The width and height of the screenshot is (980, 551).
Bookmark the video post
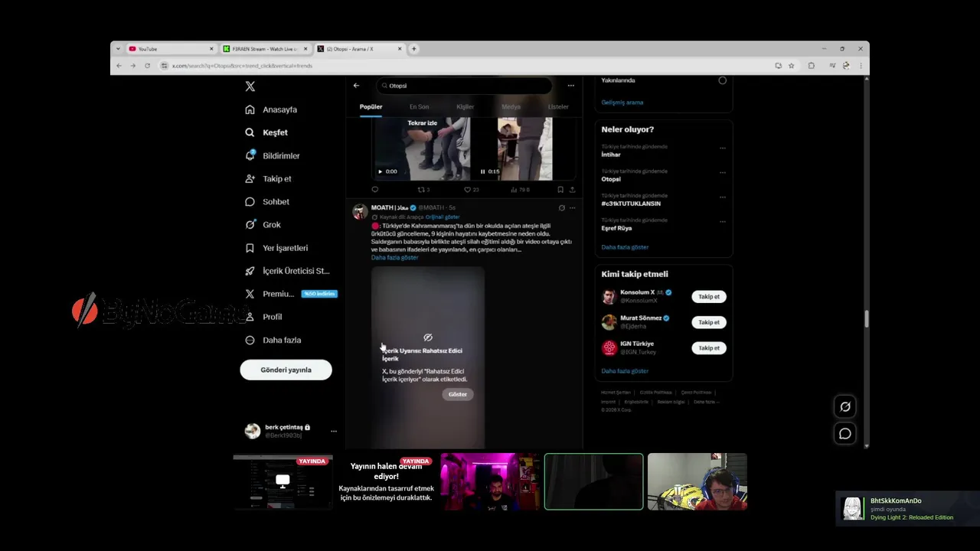(x=560, y=190)
